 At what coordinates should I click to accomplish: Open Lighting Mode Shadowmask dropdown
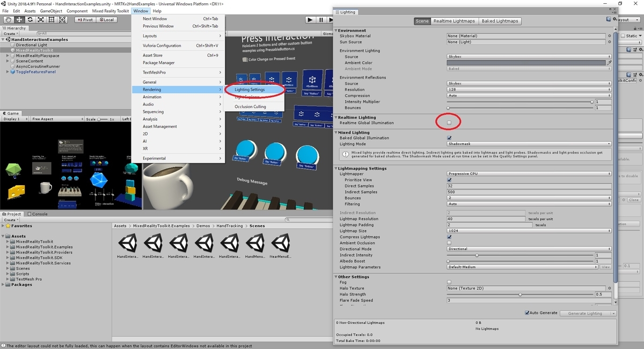click(529, 144)
